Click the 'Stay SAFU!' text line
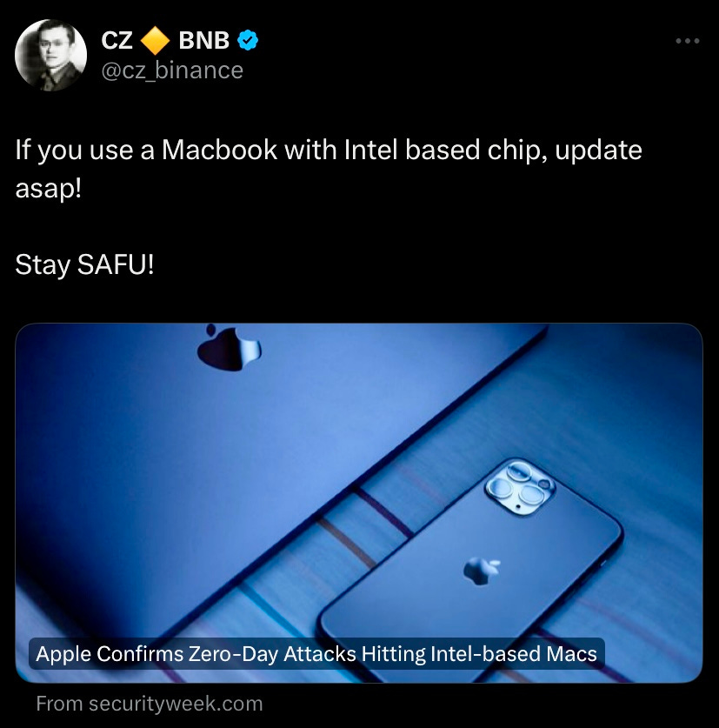 84,264
